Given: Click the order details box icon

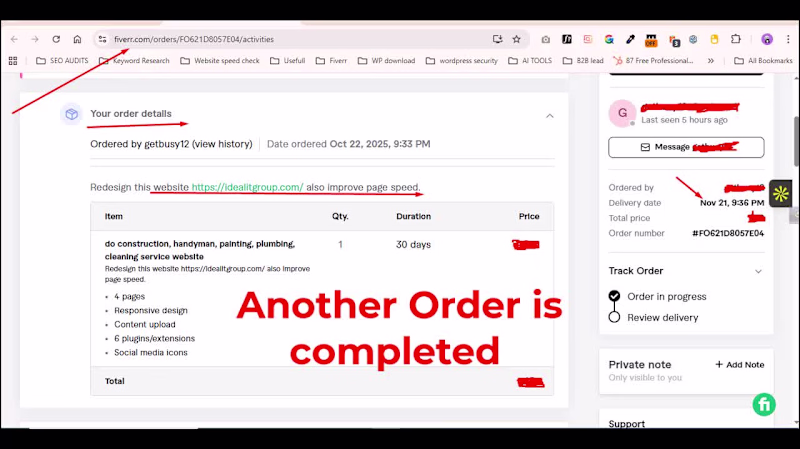Looking at the screenshot, I should 71,114.
